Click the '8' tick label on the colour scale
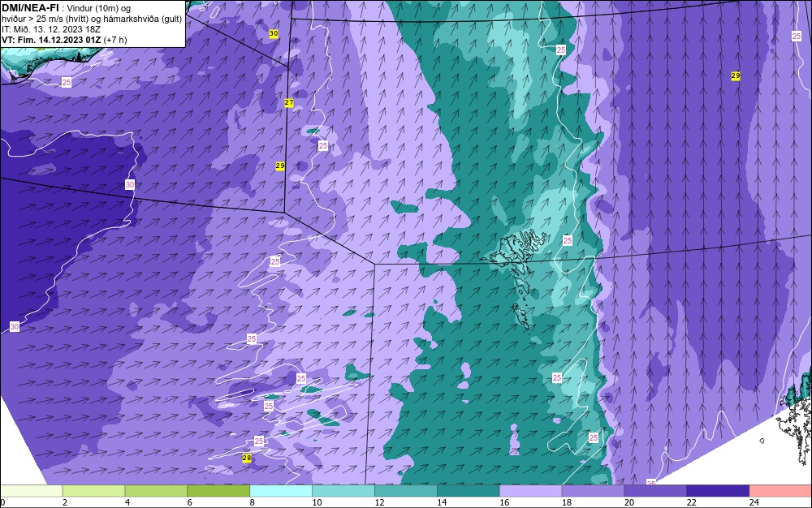812x508 pixels. pyautogui.click(x=253, y=502)
